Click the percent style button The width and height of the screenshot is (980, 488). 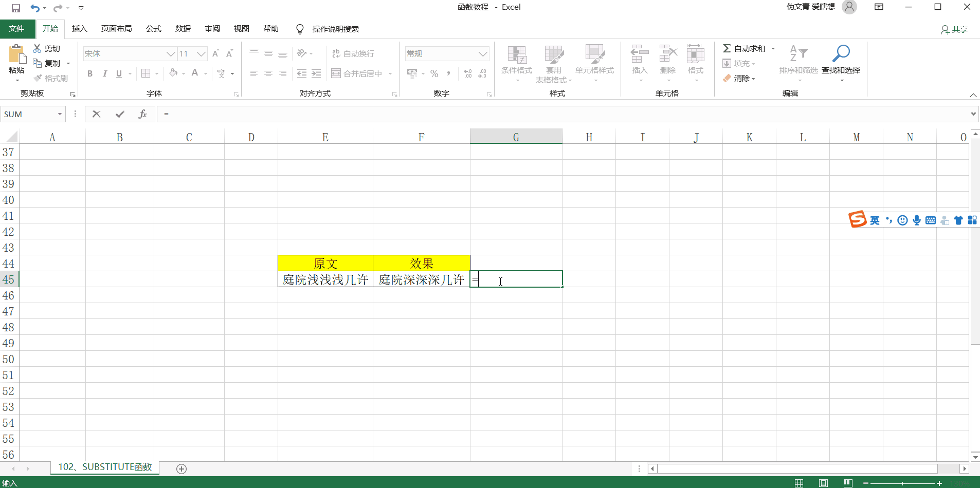tap(434, 73)
